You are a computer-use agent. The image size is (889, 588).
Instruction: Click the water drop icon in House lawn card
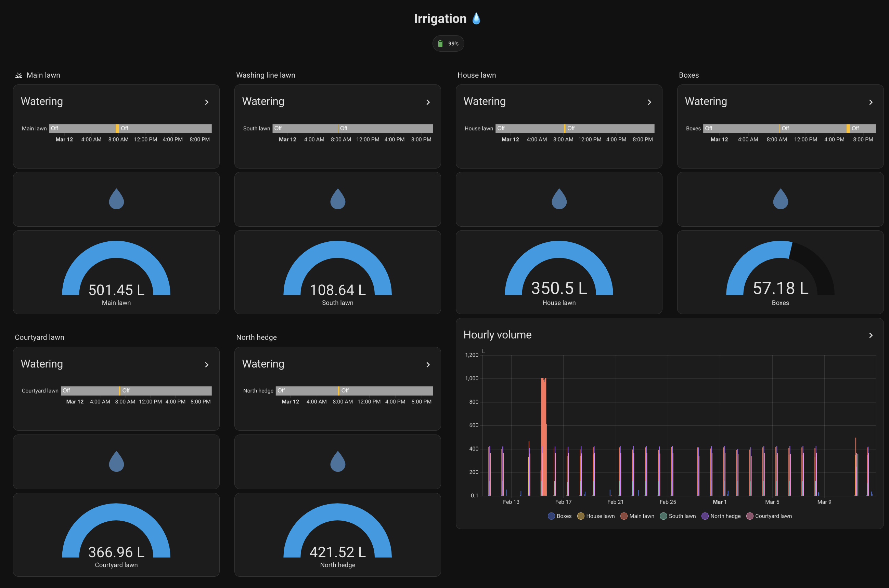559,199
